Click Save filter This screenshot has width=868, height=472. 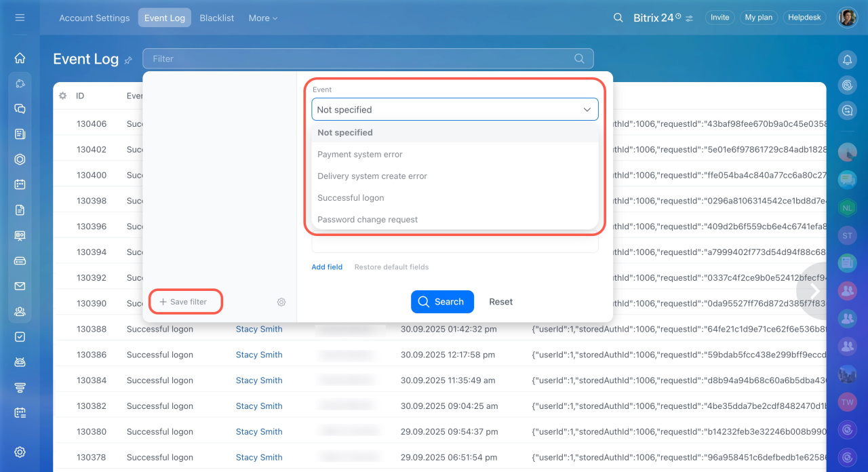tap(184, 302)
